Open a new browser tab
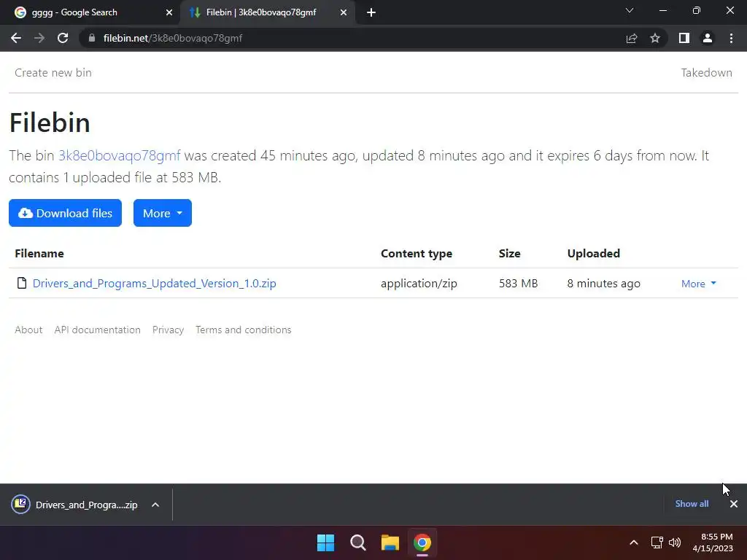The height and width of the screenshot is (560, 747). coord(371,12)
